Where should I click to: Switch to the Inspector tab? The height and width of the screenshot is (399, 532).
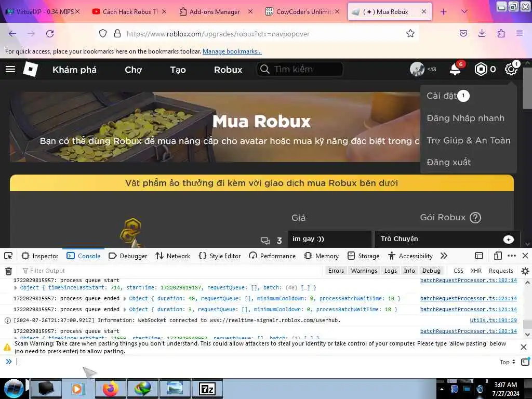click(x=41, y=256)
